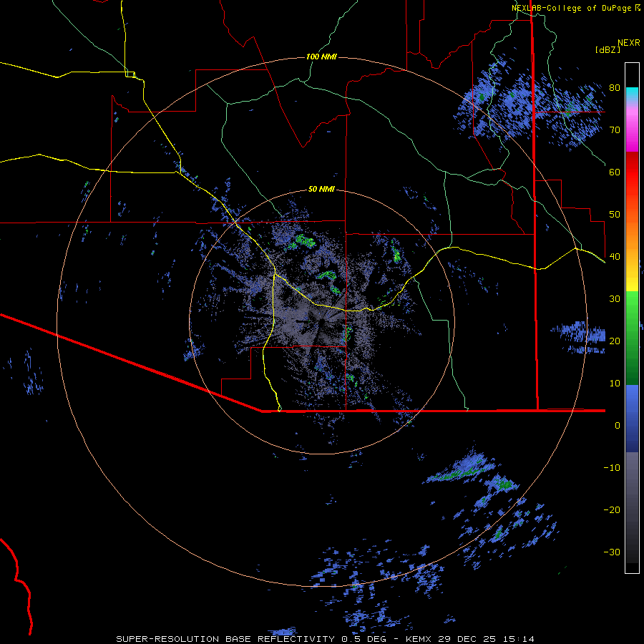Click the 70 value on the dBZ scale

[615, 130]
